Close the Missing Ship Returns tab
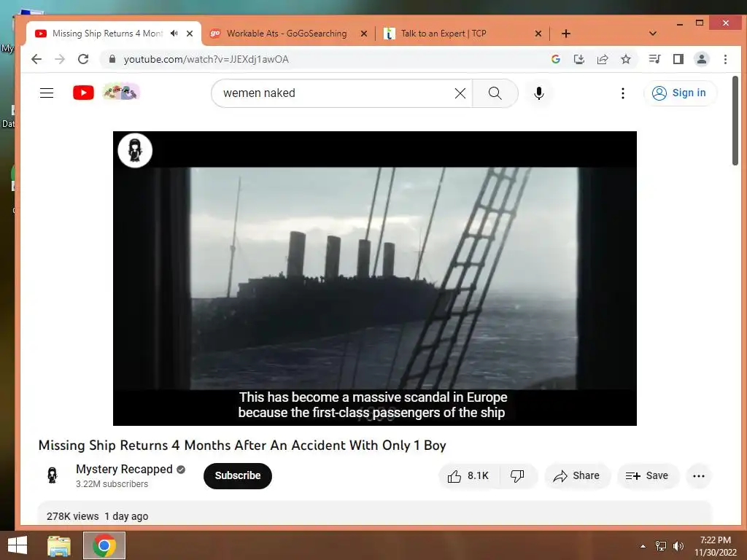747x560 pixels. [x=190, y=34]
